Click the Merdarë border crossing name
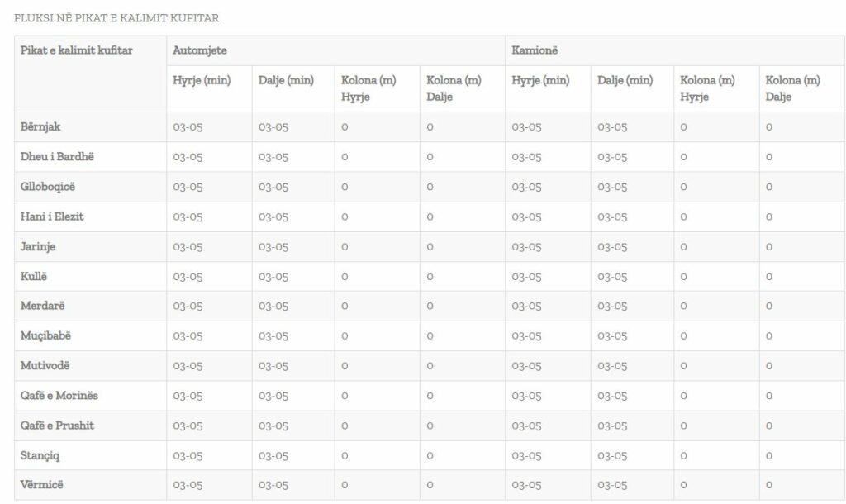 pyautogui.click(x=43, y=306)
